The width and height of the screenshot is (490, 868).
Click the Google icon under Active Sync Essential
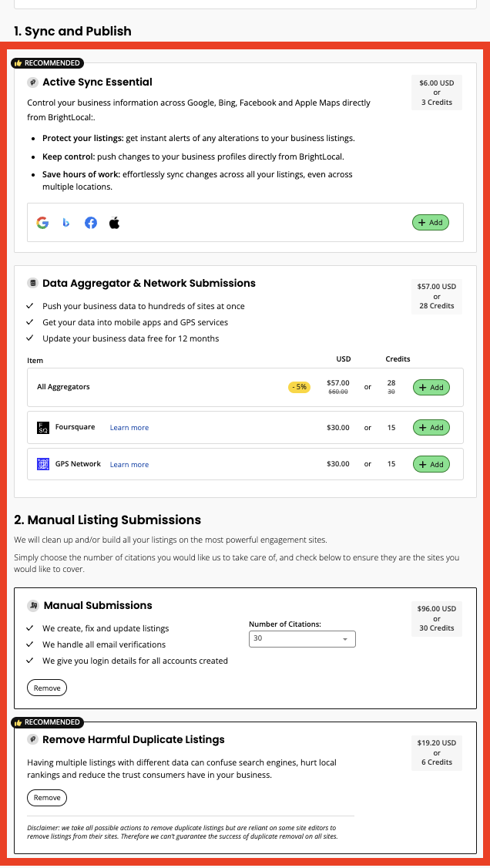pos(42,223)
